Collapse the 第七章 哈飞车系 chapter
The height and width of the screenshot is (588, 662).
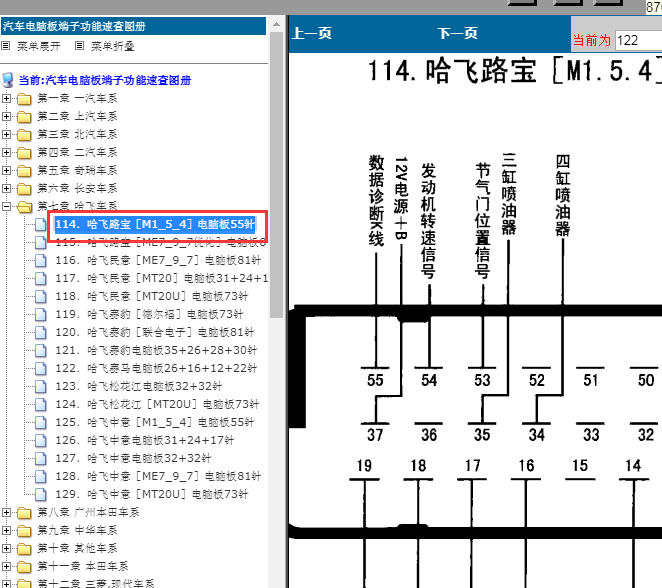click(x=6, y=206)
